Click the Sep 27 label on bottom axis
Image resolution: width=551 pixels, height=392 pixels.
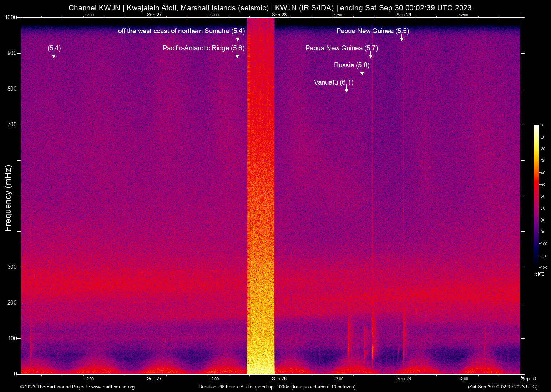pos(154,379)
